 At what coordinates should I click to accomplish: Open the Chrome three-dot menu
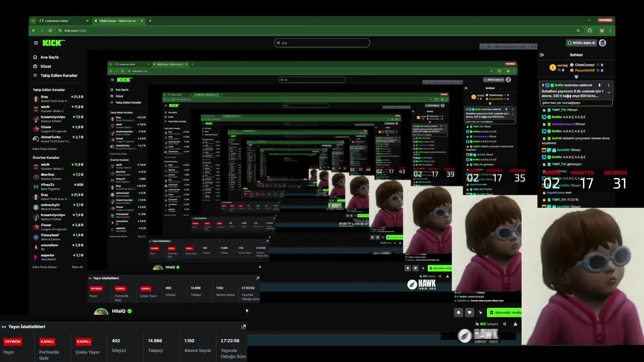[x=610, y=31]
